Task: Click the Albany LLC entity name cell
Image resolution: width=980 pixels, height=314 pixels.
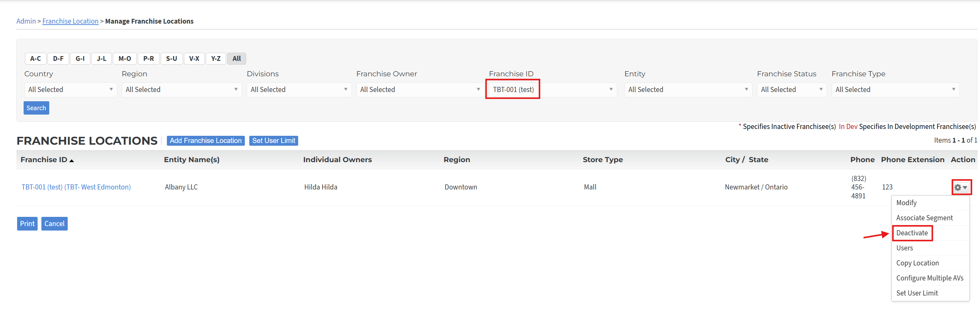Action: coord(181,187)
